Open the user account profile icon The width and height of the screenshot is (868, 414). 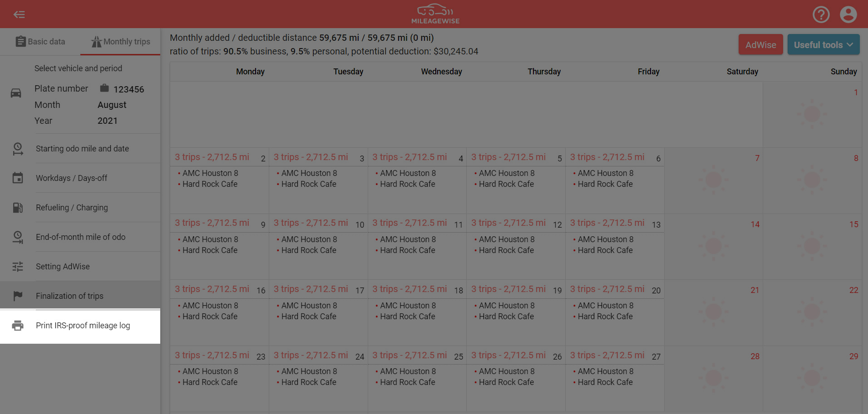[x=848, y=15]
